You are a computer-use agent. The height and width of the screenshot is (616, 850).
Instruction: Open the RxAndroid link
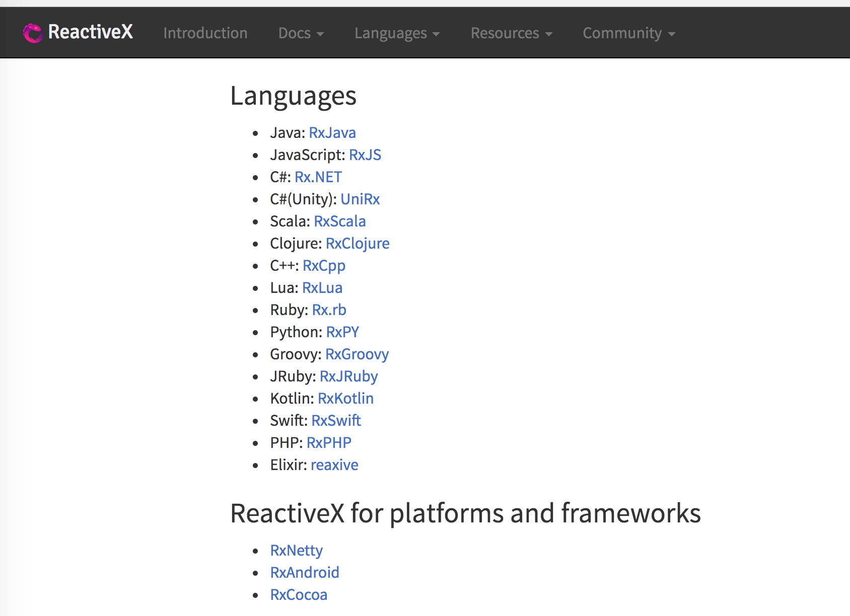[x=305, y=573]
